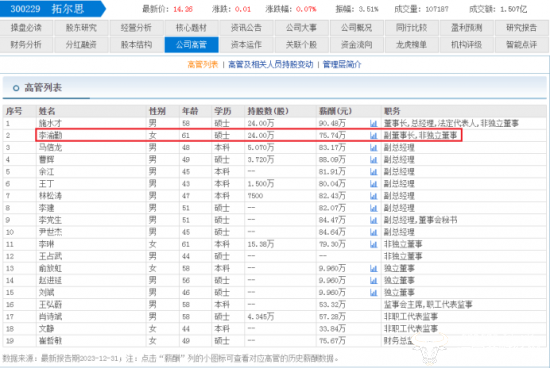Screen dimensions: 550x368
Task: Select name cell 李渝勤
Action: [50, 135]
